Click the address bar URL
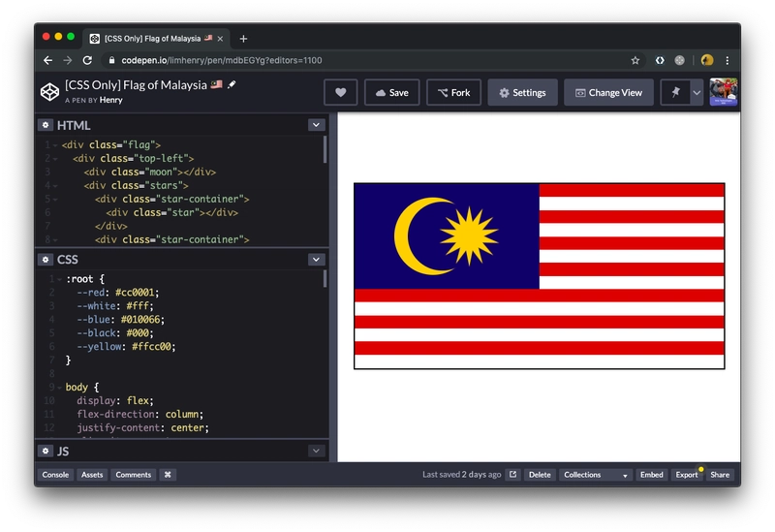Image resolution: width=775 pixels, height=532 pixels. (x=222, y=60)
